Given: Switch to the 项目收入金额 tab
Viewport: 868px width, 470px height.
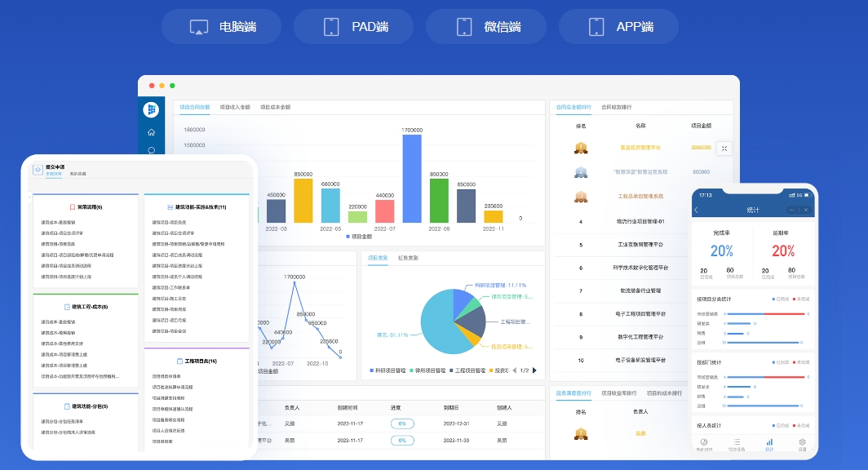Looking at the screenshot, I should 235,107.
